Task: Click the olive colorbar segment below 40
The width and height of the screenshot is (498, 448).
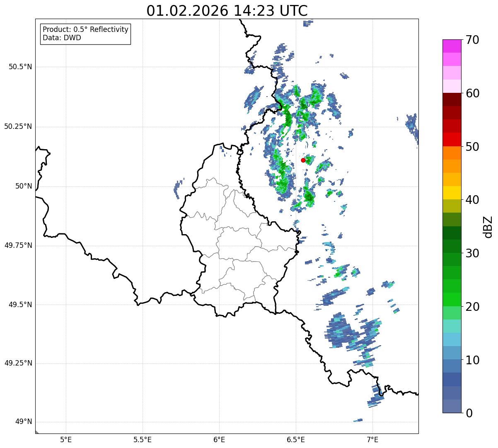Action: click(452, 206)
